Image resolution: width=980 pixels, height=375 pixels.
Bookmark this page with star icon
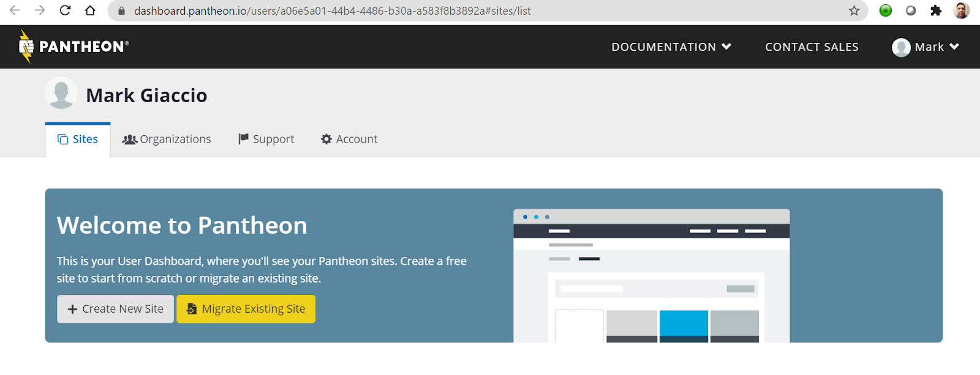[x=854, y=10]
